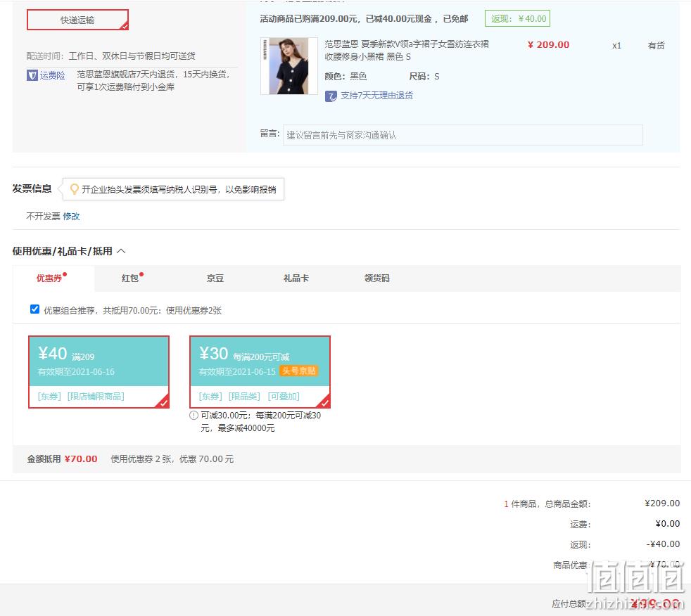The width and height of the screenshot is (691, 616).
Task: Switch to the 礼品卡 tab
Action: tap(296, 278)
